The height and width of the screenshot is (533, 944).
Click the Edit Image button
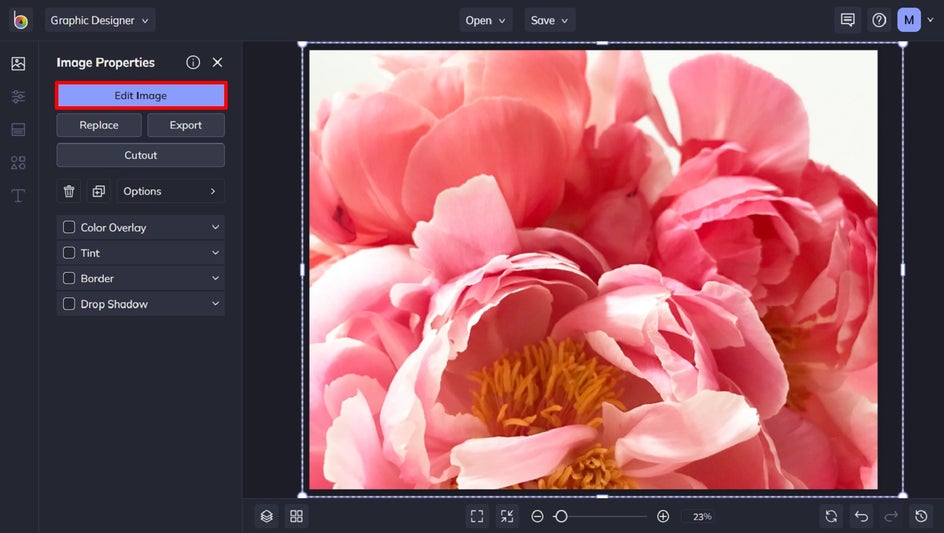click(x=141, y=95)
